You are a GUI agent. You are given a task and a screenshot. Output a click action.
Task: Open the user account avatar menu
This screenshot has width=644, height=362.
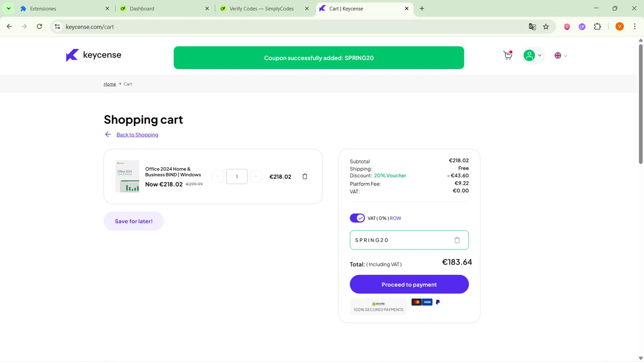click(529, 55)
